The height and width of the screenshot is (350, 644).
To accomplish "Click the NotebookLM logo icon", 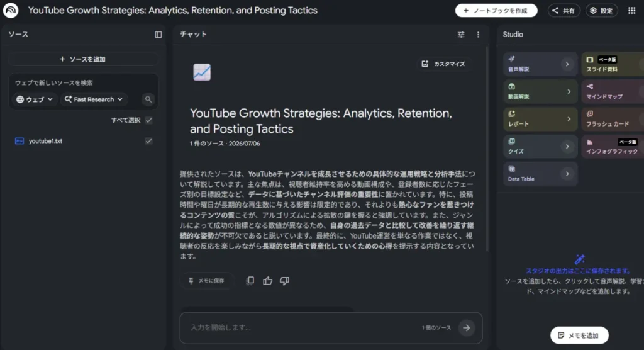I will click(x=11, y=10).
